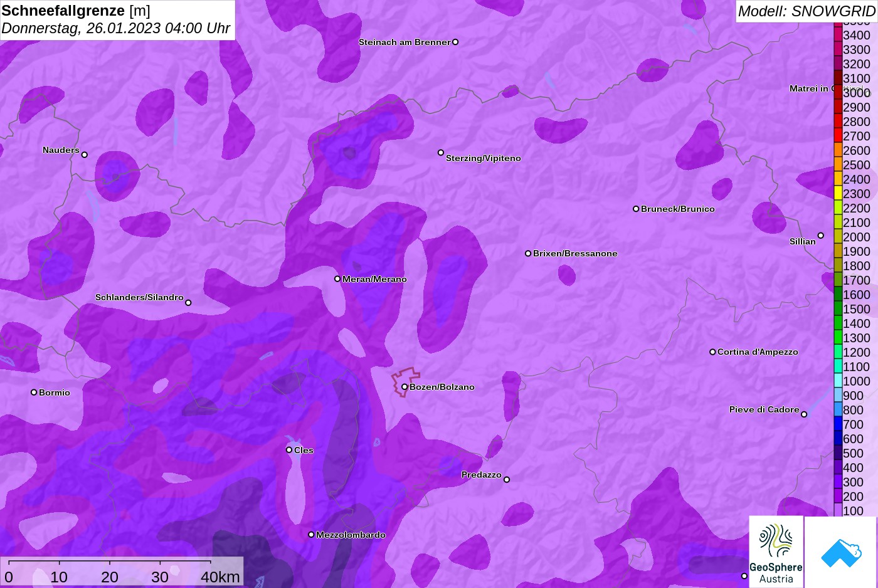Viewport: 878px width, 588px height.
Task: Click the Cles location dot
Action: click(x=289, y=450)
